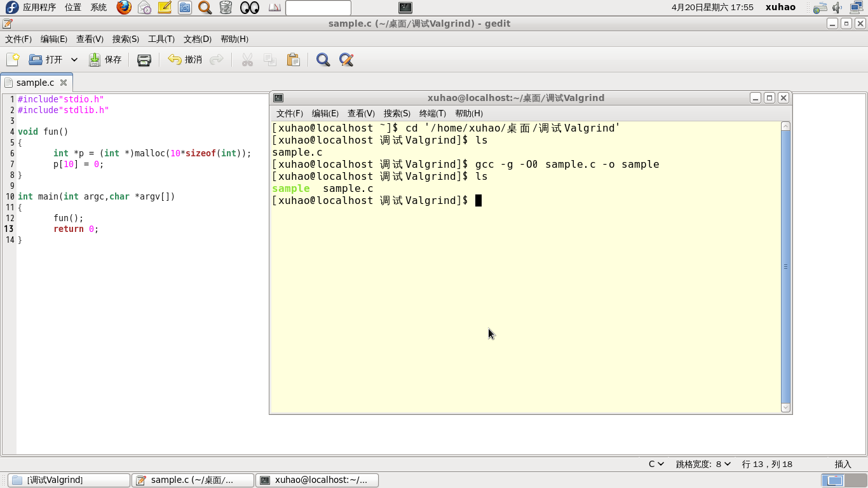Click the Fedora logo icon
This screenshot has height=488, width=868.
[11, 8]
